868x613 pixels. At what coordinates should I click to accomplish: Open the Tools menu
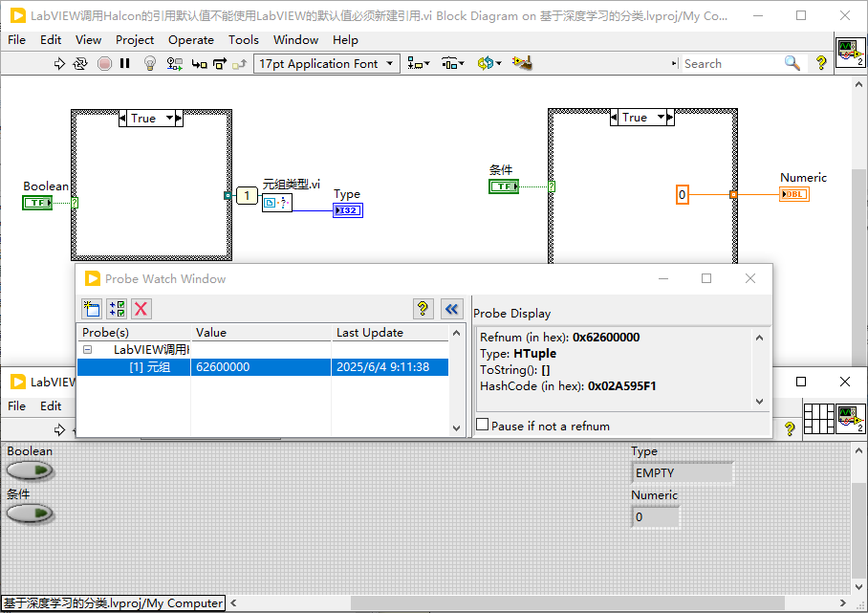click(x=244, y=40)
